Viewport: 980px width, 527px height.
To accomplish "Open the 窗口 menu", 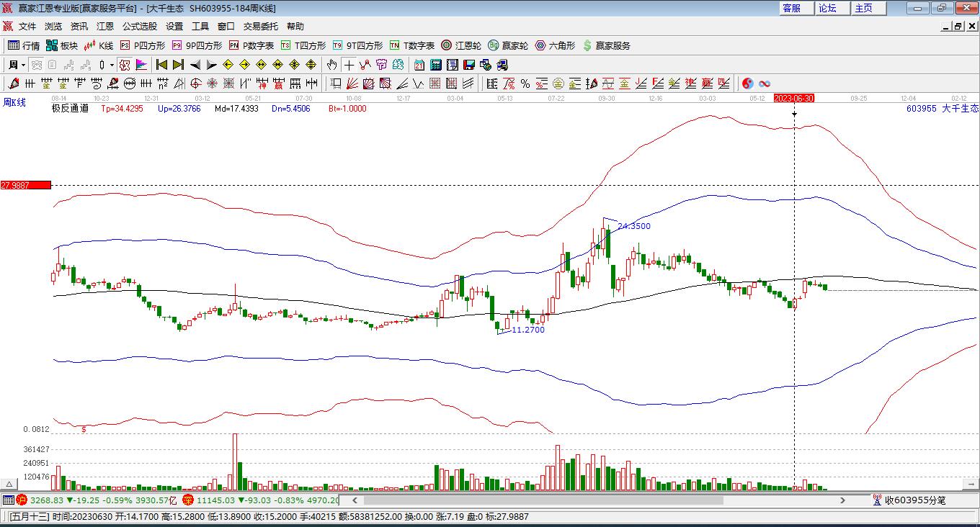I will pos(226,27).
